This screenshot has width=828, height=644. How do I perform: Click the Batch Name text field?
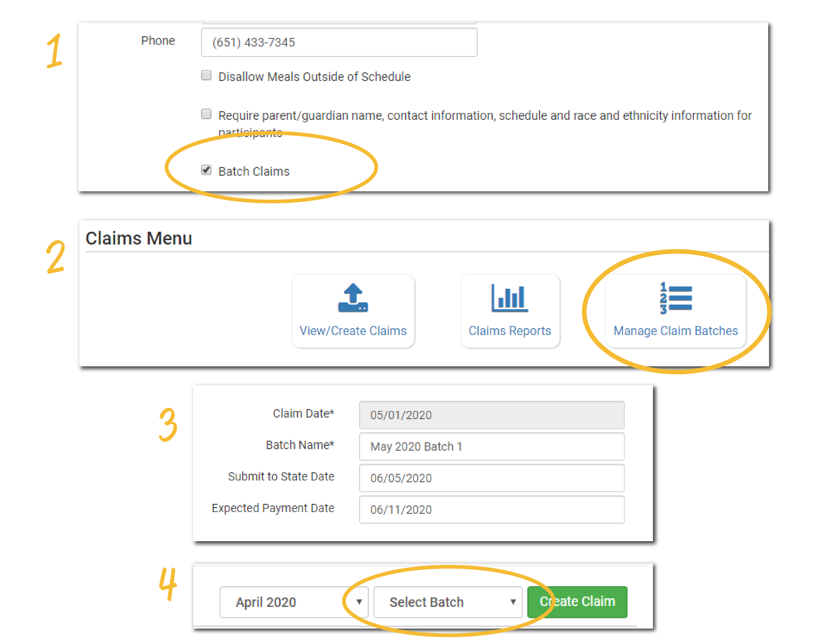491,446
